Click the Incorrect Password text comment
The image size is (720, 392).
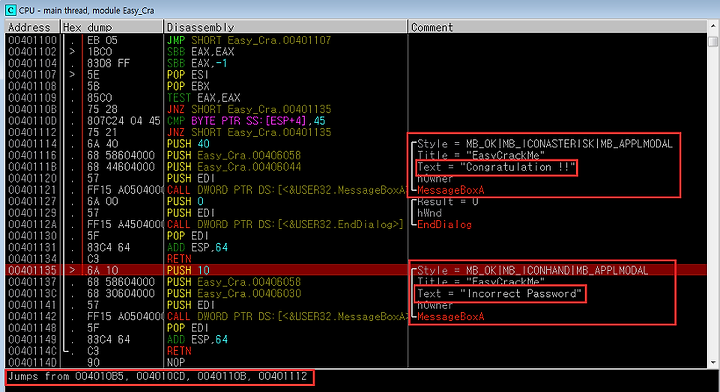[x=500, y=294]
